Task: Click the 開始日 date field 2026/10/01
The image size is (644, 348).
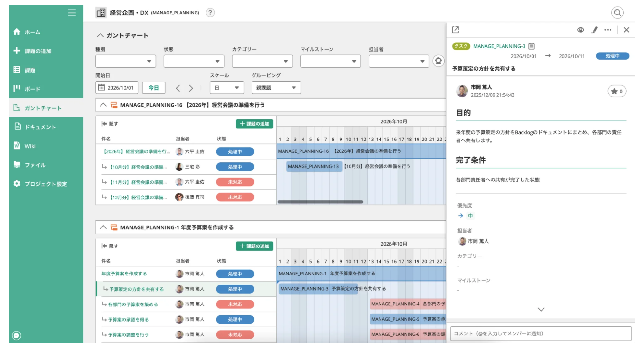Action: [x=117, y=88]
